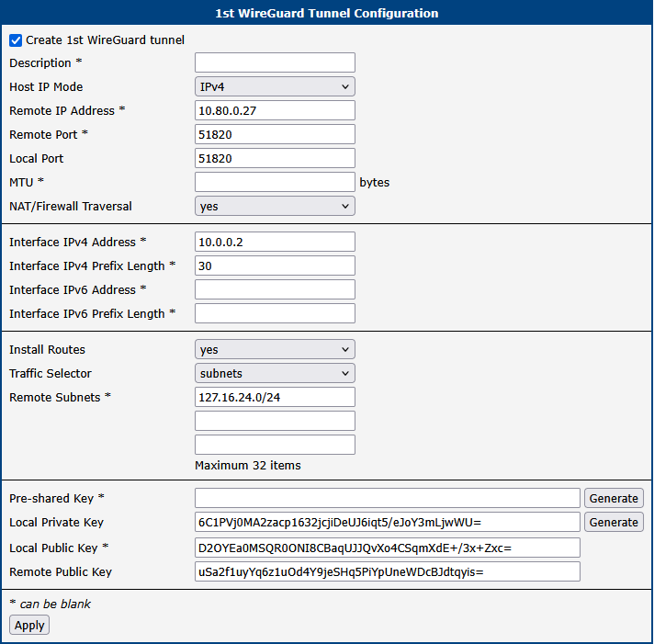Click the Local Port field
Screen dimensions: 654x644
point(275,159)
